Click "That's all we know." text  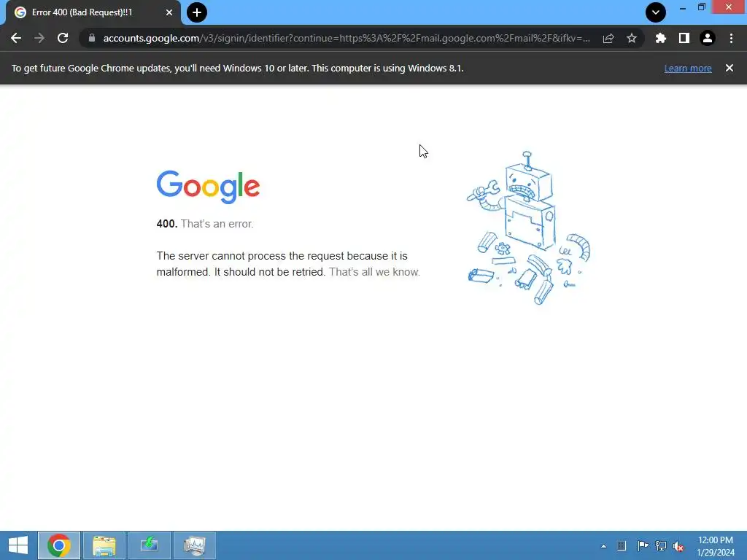pos(374,272)
